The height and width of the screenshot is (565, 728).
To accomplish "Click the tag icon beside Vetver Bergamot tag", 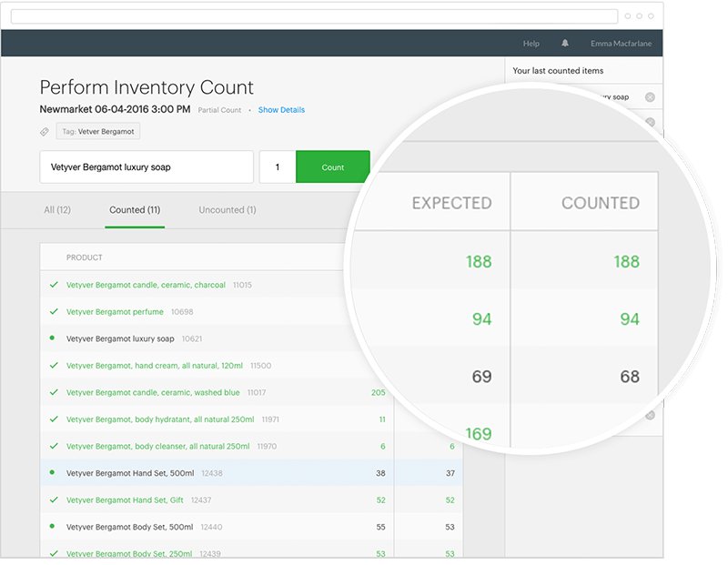I will click(x=45, y=132).
